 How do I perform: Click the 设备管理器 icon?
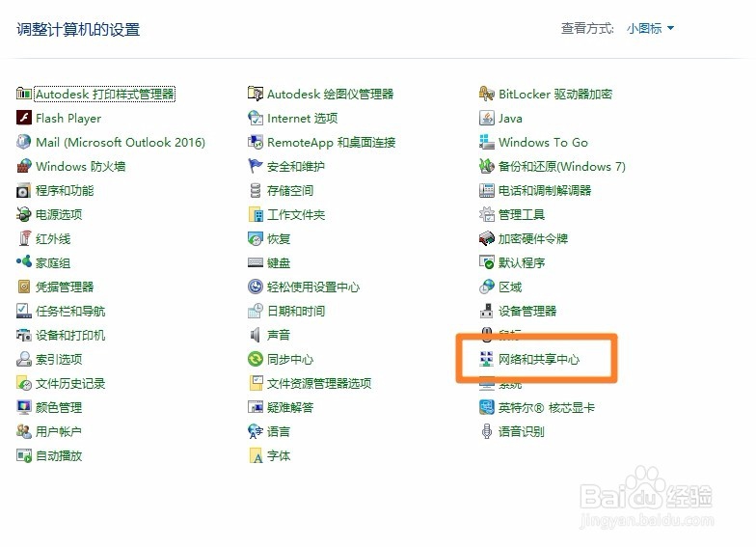pyautogui.click(x=487, y=312)
